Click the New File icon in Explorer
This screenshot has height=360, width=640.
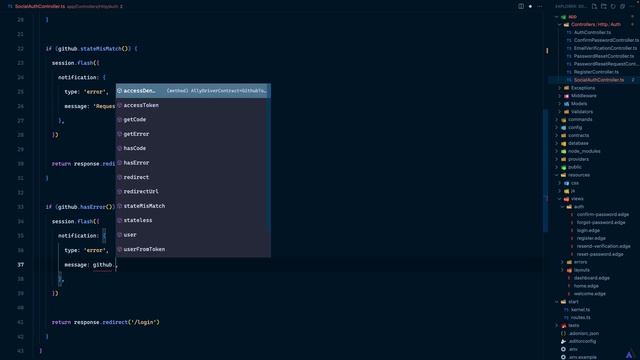point(594,6)
